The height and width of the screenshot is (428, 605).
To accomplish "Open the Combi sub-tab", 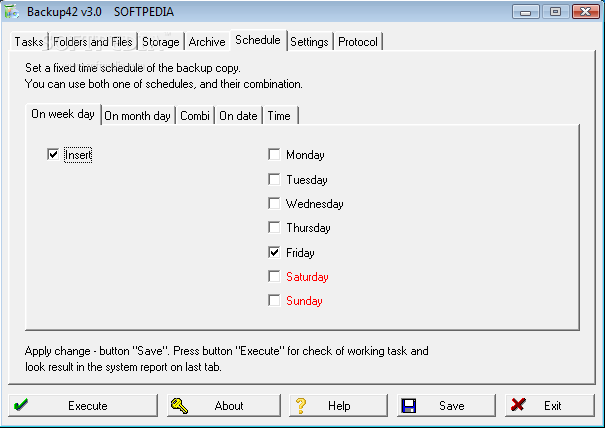I will coord(195,115).
